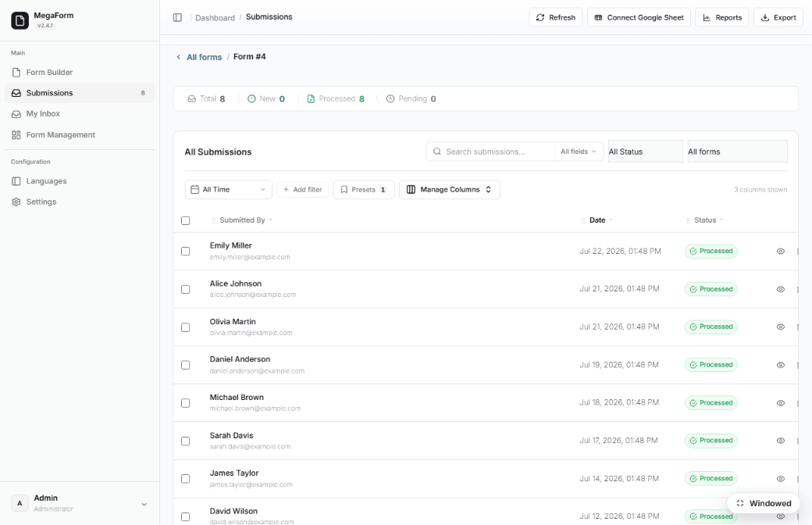812x525 pixels.
Task: Click the Refresh button
Action: pyautogui.click(x=556, y=18)
